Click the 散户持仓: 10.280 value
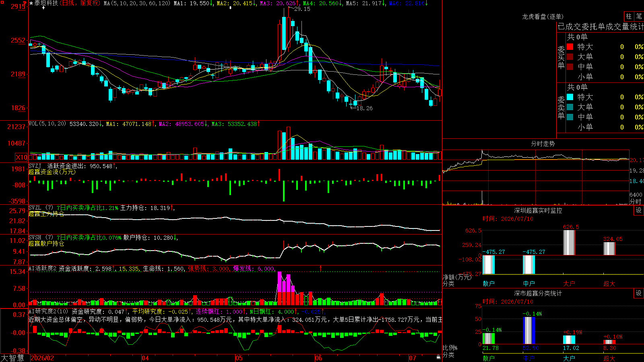644x362 pixels. click(149, 238)
